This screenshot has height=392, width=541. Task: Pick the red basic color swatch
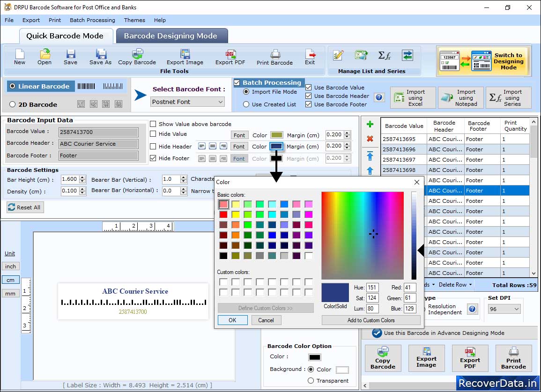coord(223,214)
